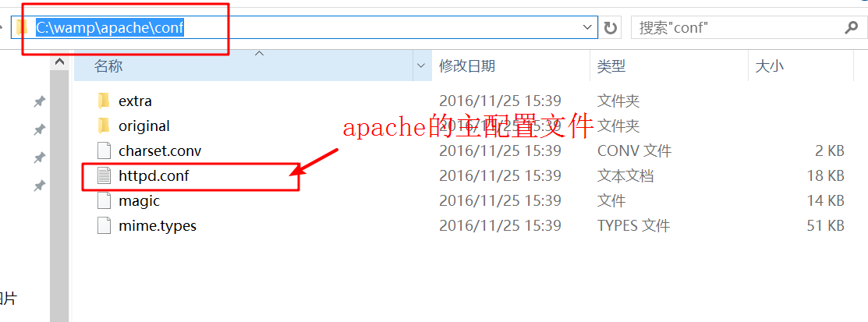This screenshot has height=322, width=868.
Task: Select the httpd.conf file name
Action: point(154,176)
